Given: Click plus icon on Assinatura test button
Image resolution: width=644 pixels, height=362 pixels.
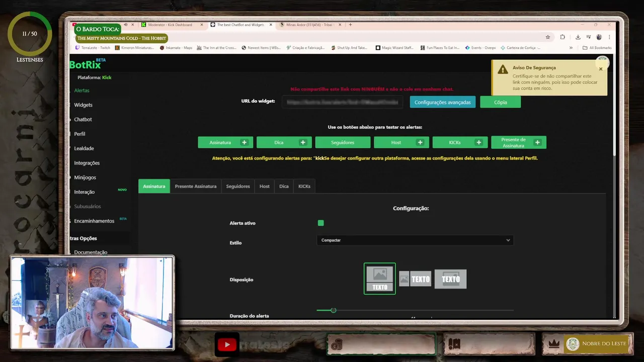Looking at the screenshot, I should point(244,142).
